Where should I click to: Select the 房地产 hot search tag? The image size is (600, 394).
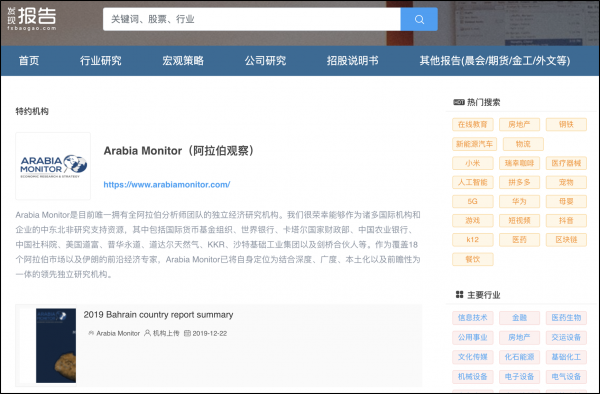point(519,124)
